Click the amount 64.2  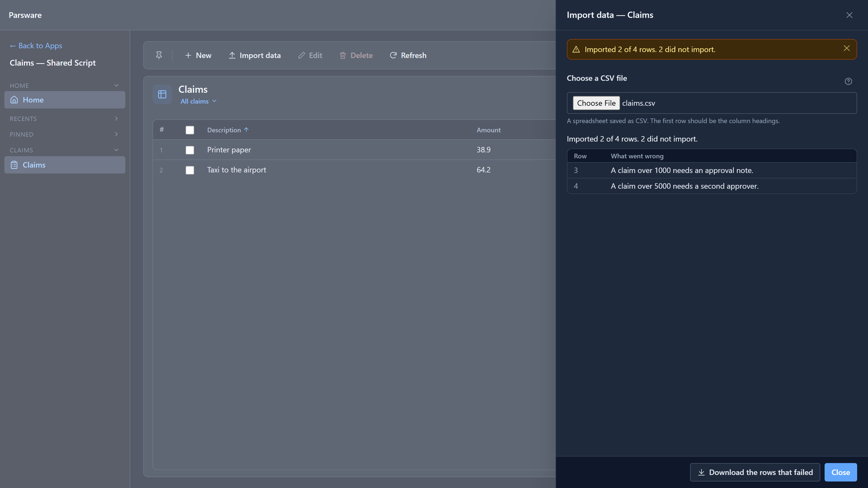click(x=484, y=170)
